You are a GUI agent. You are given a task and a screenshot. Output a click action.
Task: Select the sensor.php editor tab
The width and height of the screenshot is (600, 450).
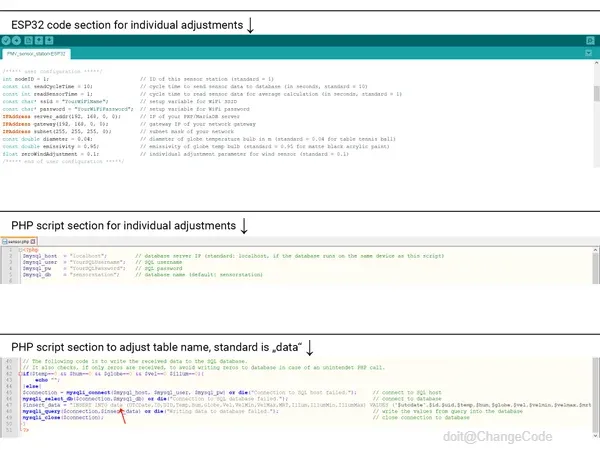pos(18,241)
